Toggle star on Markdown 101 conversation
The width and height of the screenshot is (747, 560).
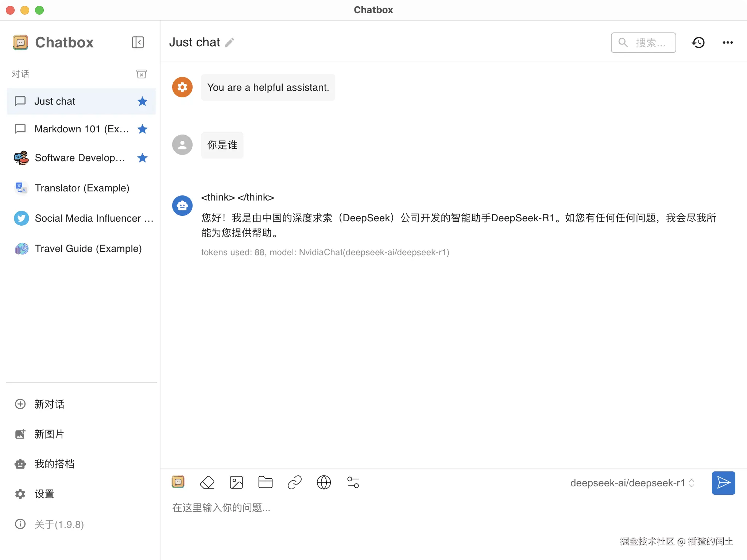[142, 129]
